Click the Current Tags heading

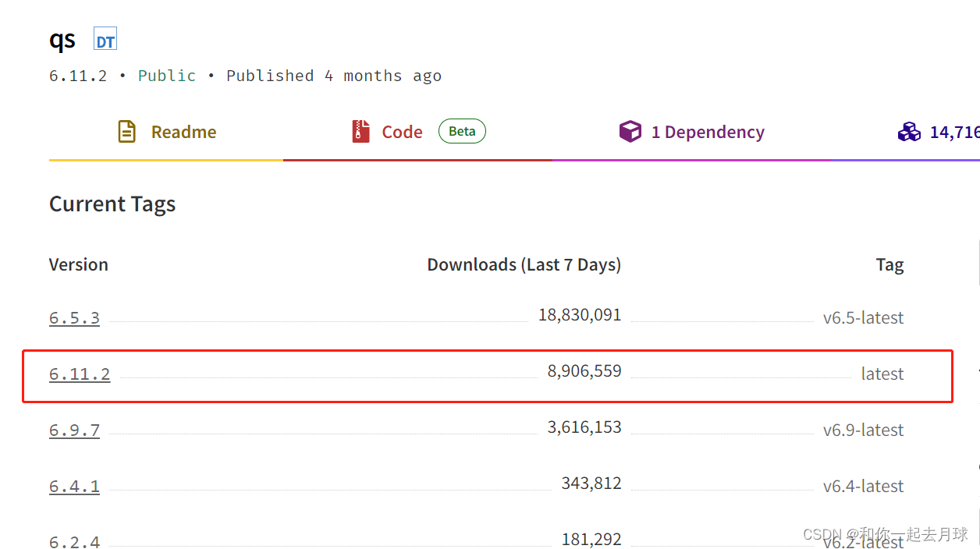(x=112, y=204)
